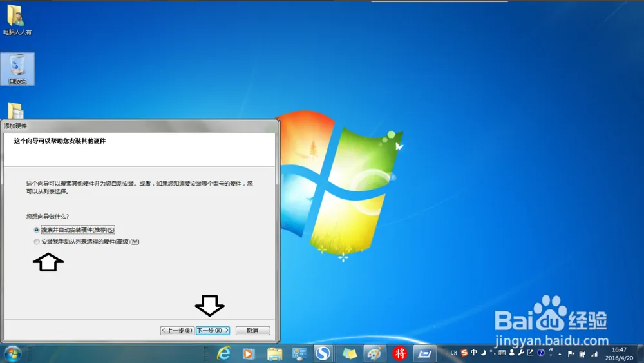644x363 pixels.
Task: Select the 电脑人人有 user folder icon
Action: [16, 19]
